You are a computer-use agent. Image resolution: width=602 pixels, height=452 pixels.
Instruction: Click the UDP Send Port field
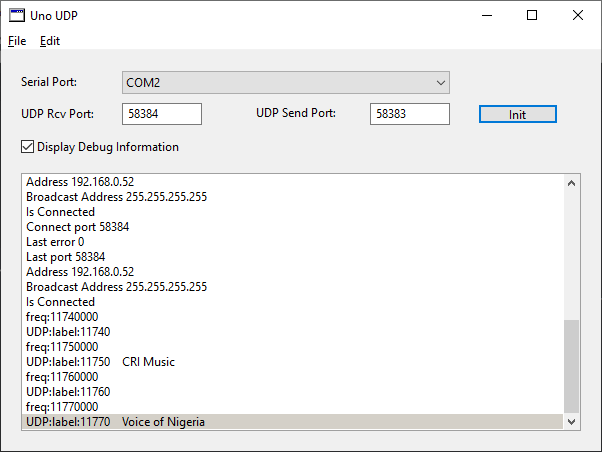[409, 114]
